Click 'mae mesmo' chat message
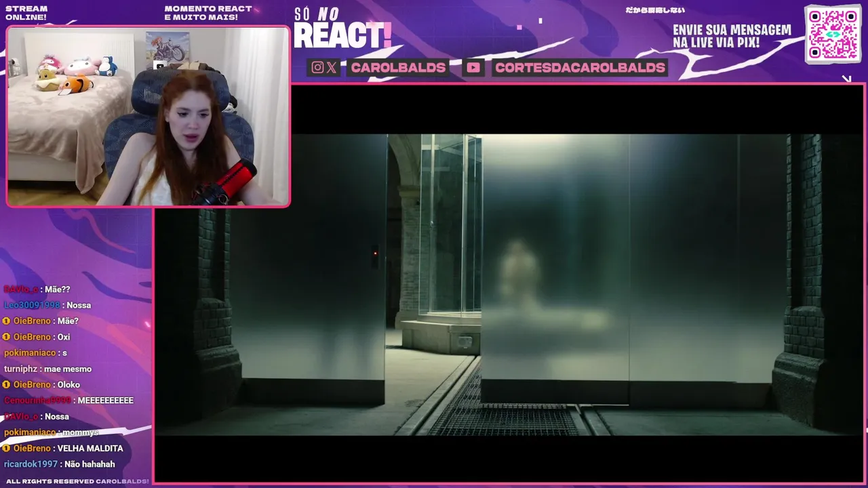 coord(67,369)
